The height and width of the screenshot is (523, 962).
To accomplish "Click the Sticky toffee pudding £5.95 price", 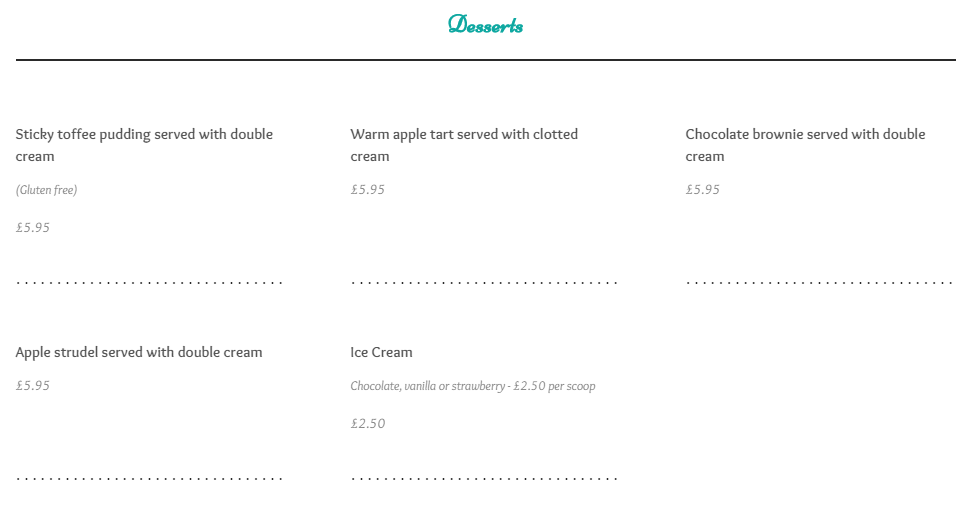I will (33, 228).
